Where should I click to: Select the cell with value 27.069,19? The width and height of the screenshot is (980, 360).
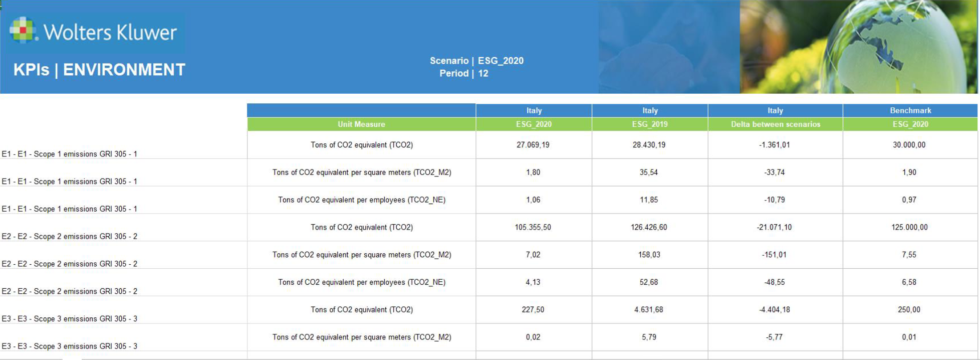click(533, 145)
